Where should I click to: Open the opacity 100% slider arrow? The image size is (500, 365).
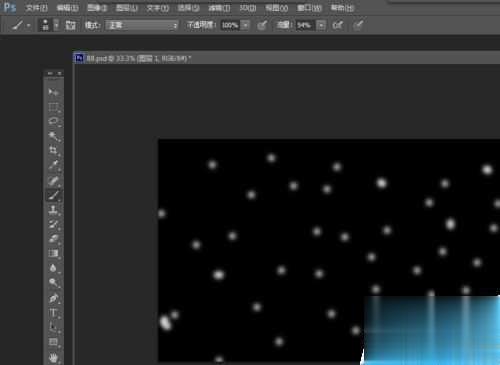pyautogui.click(x=245, y=25)
